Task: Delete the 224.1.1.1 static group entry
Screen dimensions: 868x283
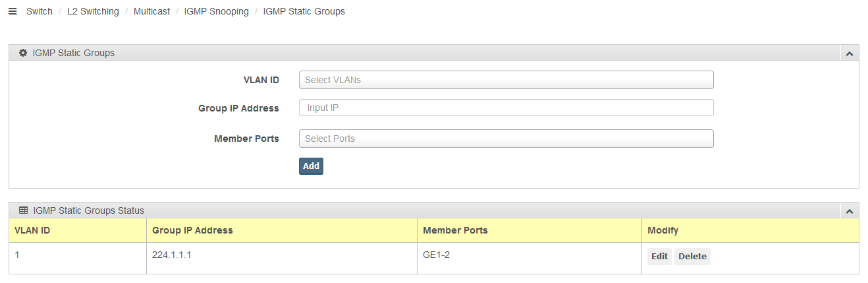Action: click(692, 257)
